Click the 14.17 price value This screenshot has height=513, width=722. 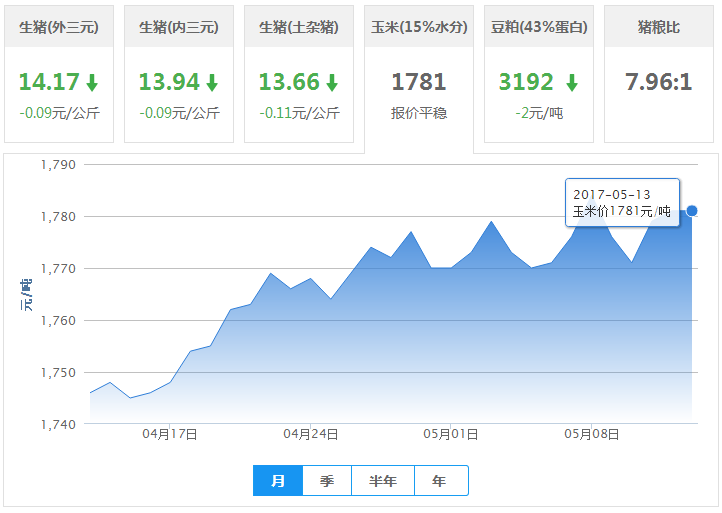pos(49,82)
